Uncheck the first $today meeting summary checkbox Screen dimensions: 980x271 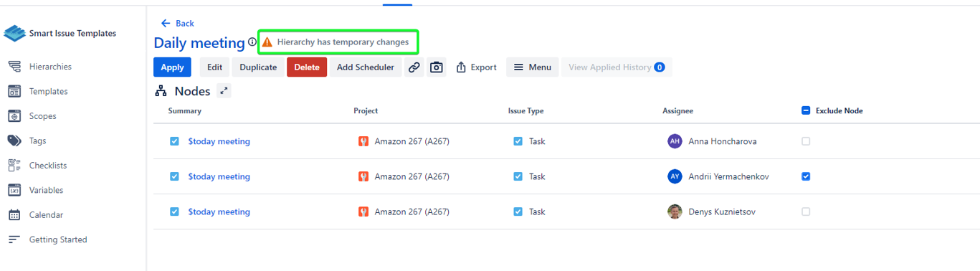(174, 141)
